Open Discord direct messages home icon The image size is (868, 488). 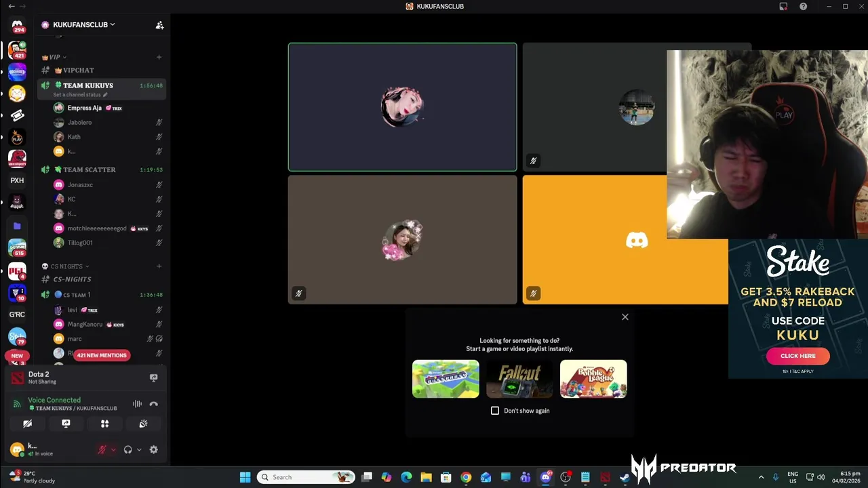17,24
